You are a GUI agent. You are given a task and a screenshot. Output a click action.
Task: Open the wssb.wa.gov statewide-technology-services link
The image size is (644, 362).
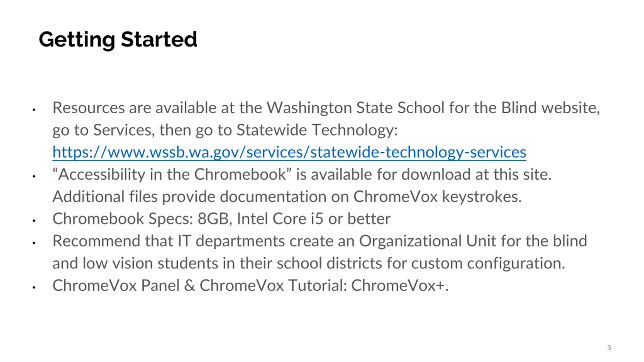[289, 152]
